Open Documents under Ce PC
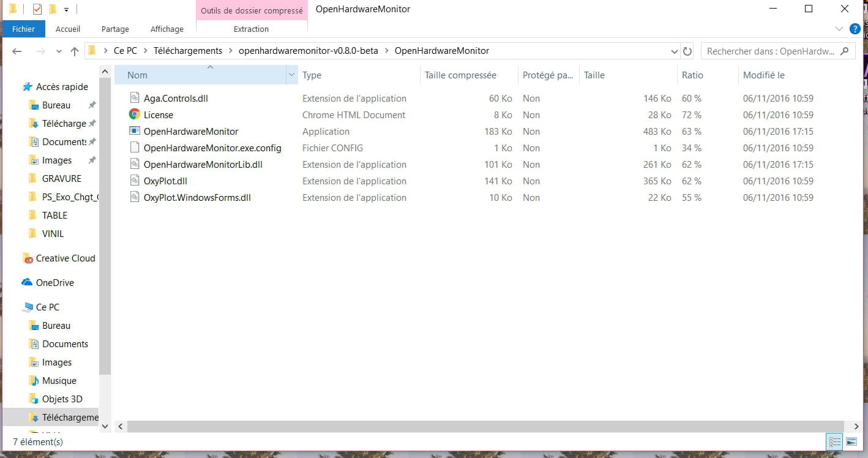The width and height of the screenshot is (868, 458). tap(65, 344)
